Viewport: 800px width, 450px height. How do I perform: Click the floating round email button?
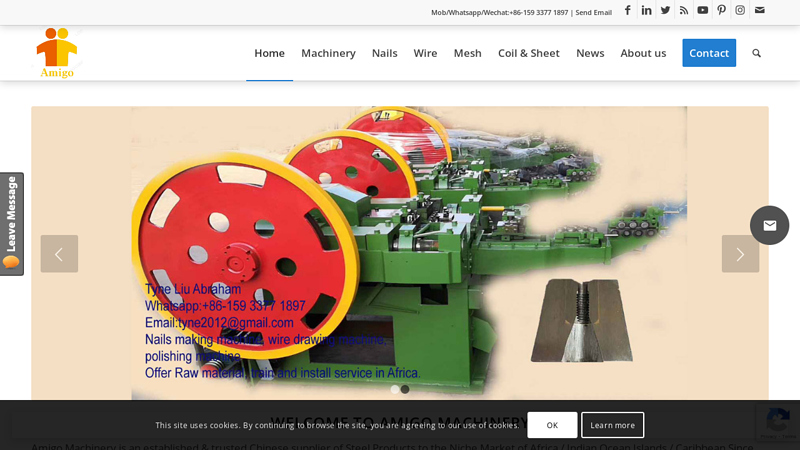pos(769,226)
